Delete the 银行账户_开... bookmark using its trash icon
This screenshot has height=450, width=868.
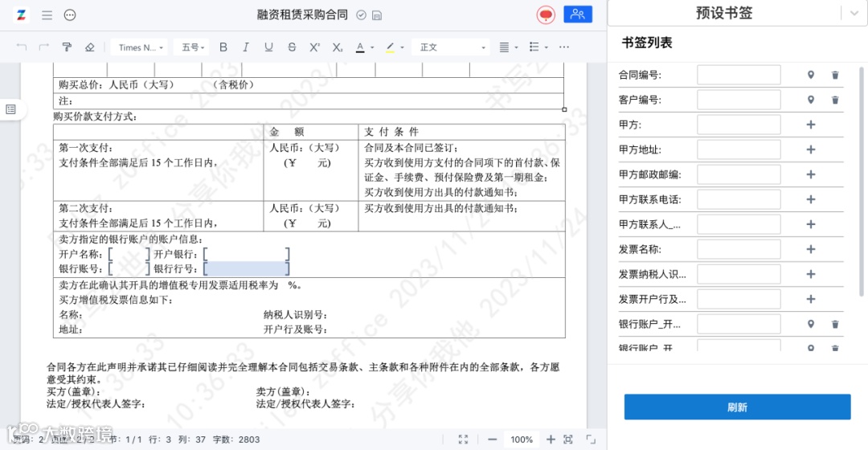coord(835,325)
